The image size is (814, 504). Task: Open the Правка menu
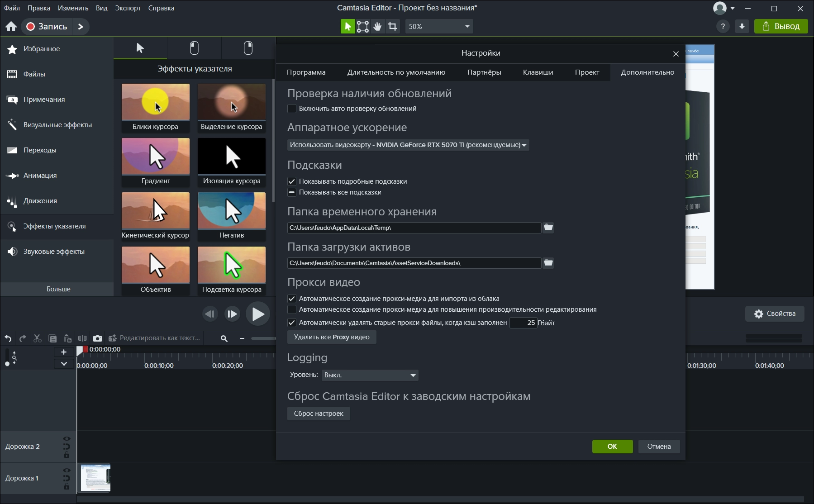click(x=39, y=8)
